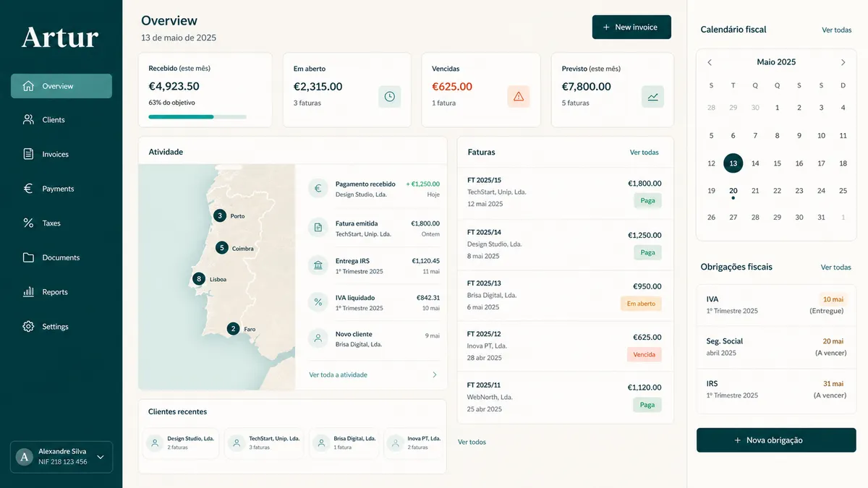Click the bank icon beside Entrega IRS
Viewport: 868px width, 488px height.
[318, 265]
